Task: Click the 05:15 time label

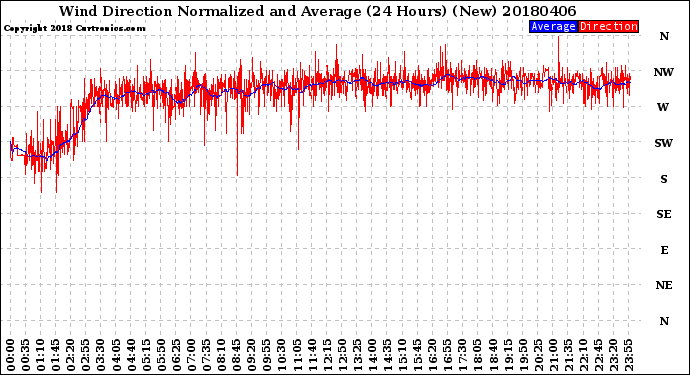Action: pyautogui.click(x=146, y=355)
